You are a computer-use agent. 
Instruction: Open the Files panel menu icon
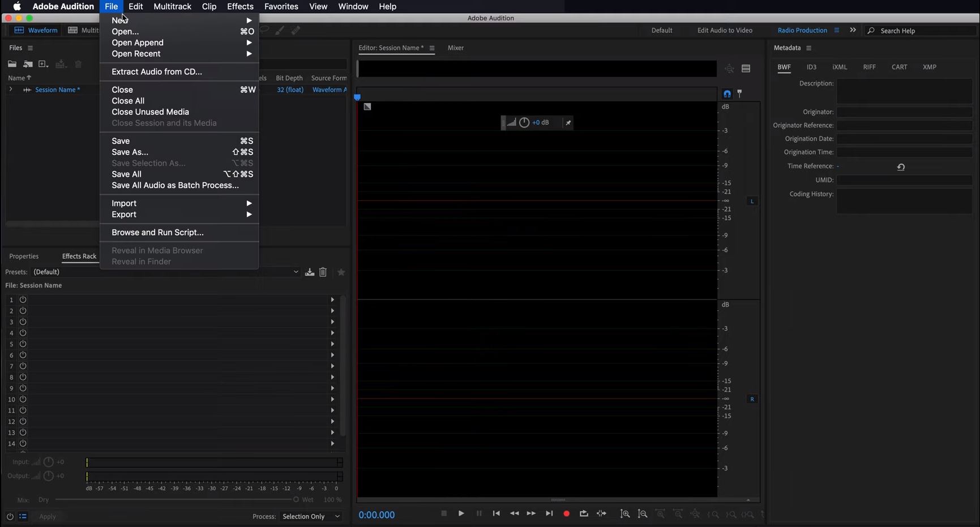[30, 48]
